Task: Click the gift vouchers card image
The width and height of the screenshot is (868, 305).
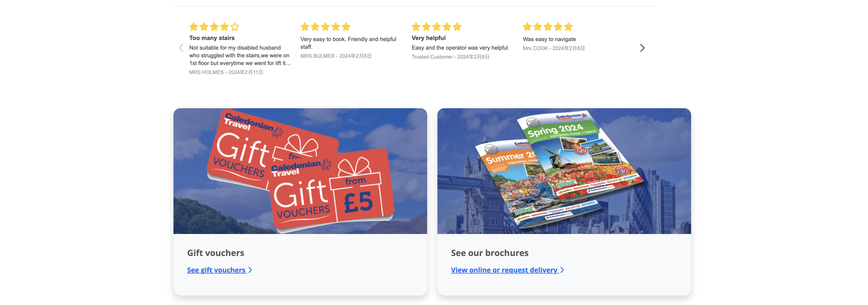Action: [x=300, y=171]
